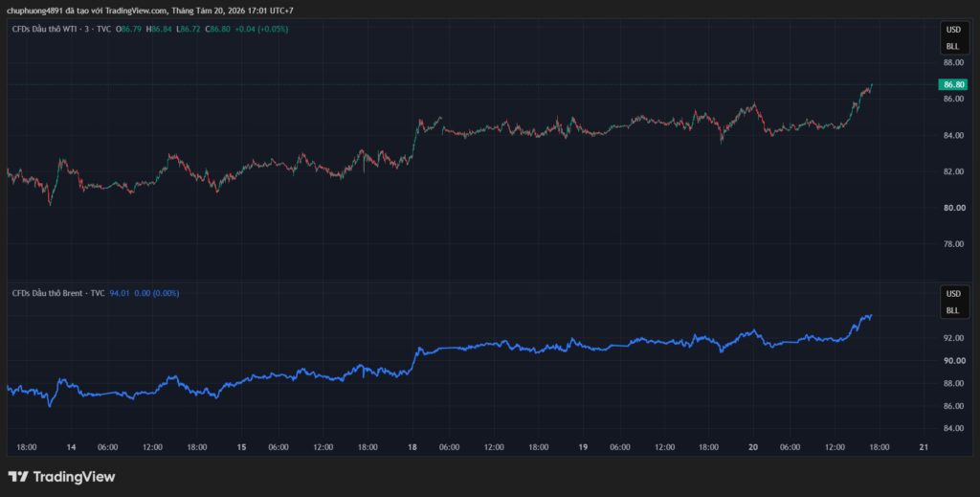The width and height of the screenshot is (980, 497).
Task: Click the WTI change +0.04 (+0.05%)
Action: (x=261, y=29)
